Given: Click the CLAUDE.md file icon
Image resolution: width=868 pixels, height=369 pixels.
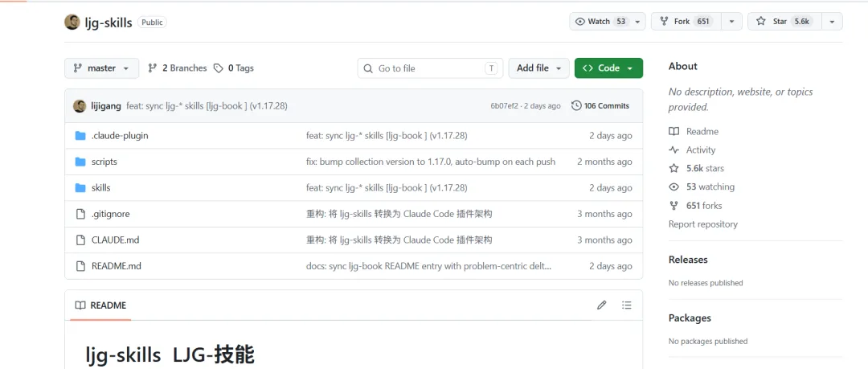Looking at the screenshot, I should [x=80, y=240].
